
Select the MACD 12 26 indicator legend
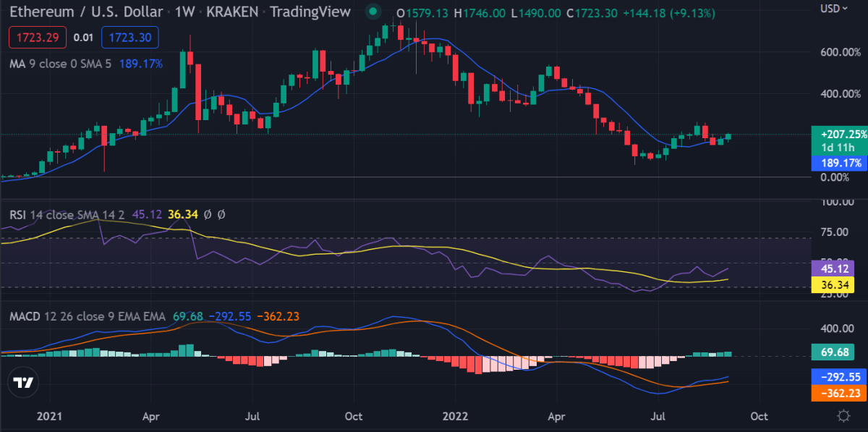[87, 316]
